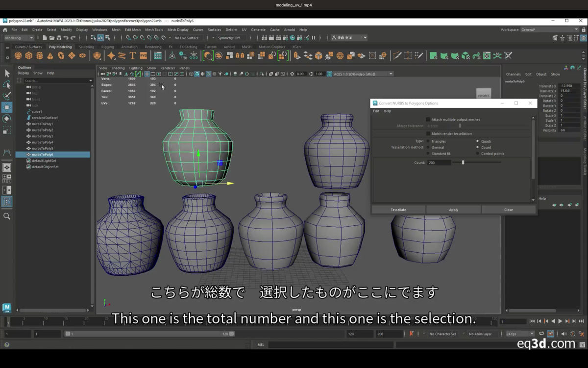Screen dimensions: 588x368
Task: Expand the ACES 1.0 SDR-video color dropdown
Action: (363, 74)
